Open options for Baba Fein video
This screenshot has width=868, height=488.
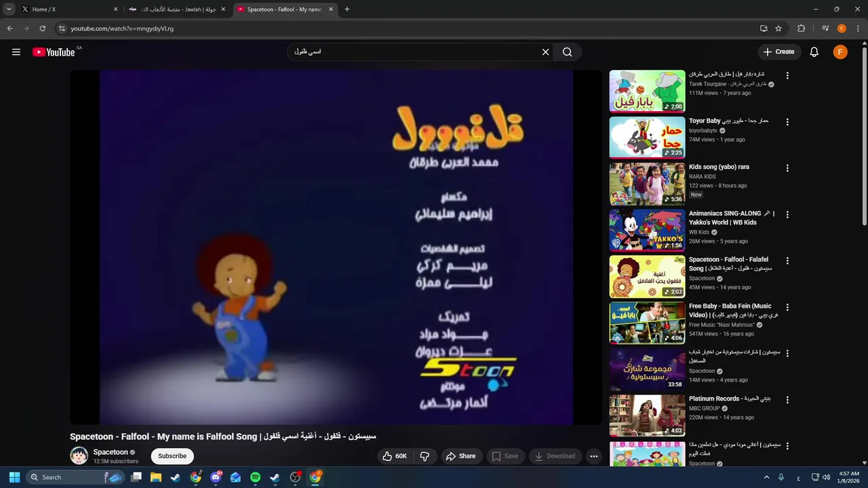[787, 307]
